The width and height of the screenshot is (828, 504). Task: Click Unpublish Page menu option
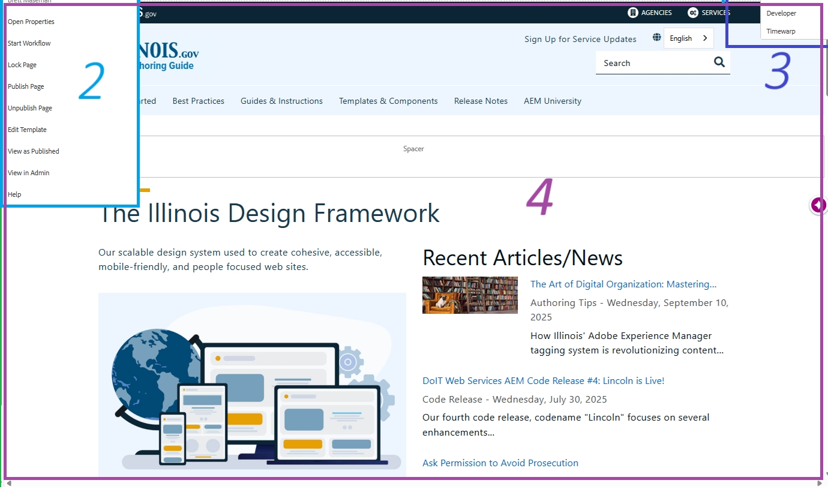tap(30, 108)
